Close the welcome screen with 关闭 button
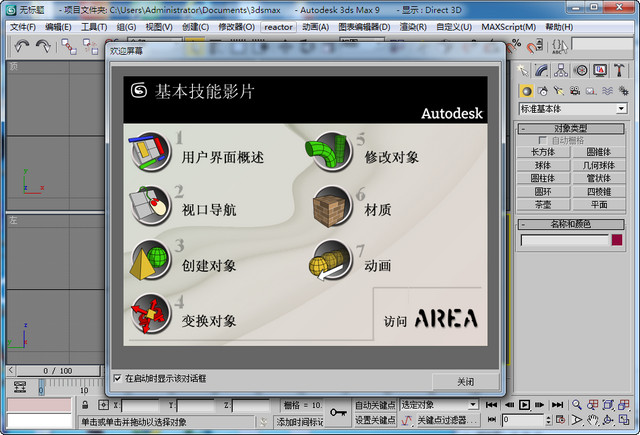Viewport: 640px width, 435px height. (465, 381)
